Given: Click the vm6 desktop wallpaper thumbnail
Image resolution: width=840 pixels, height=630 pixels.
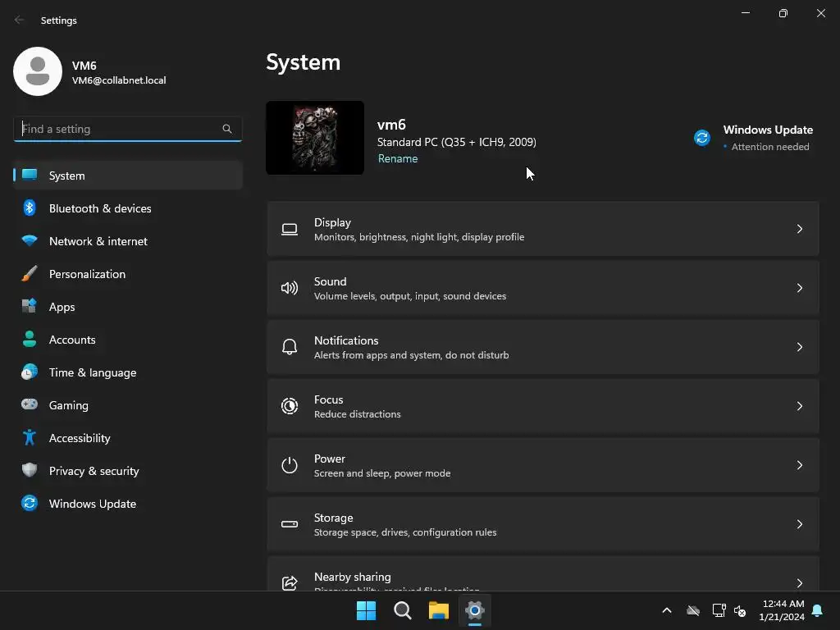Looking at the screenshot, I should point(315,138).
